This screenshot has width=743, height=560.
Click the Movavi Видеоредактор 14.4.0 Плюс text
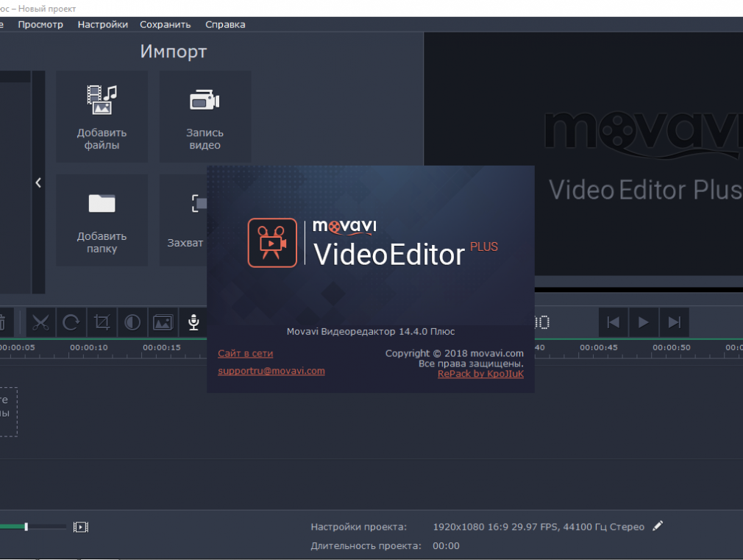pyautogui.click(x=371, y=331)
